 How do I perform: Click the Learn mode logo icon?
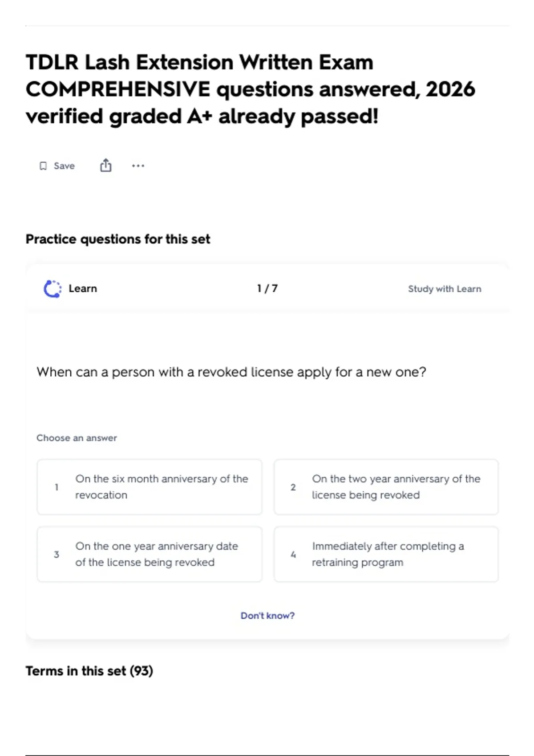[53, 289]
